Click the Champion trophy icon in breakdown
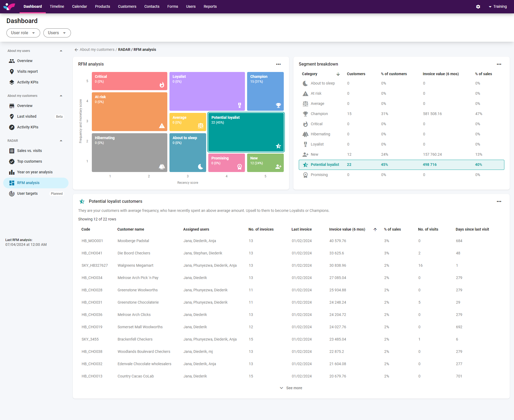This screenshot has height=420, width=514. click(x=305, y=114)
